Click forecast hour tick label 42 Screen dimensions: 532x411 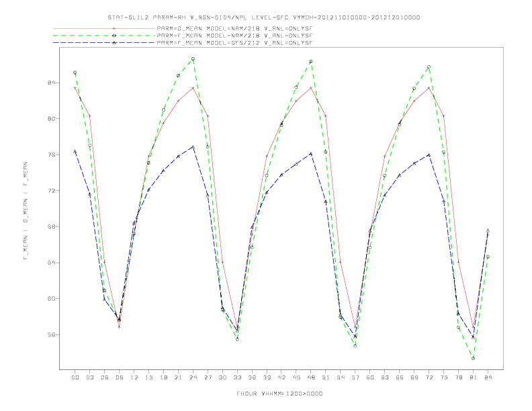[281, 377]
